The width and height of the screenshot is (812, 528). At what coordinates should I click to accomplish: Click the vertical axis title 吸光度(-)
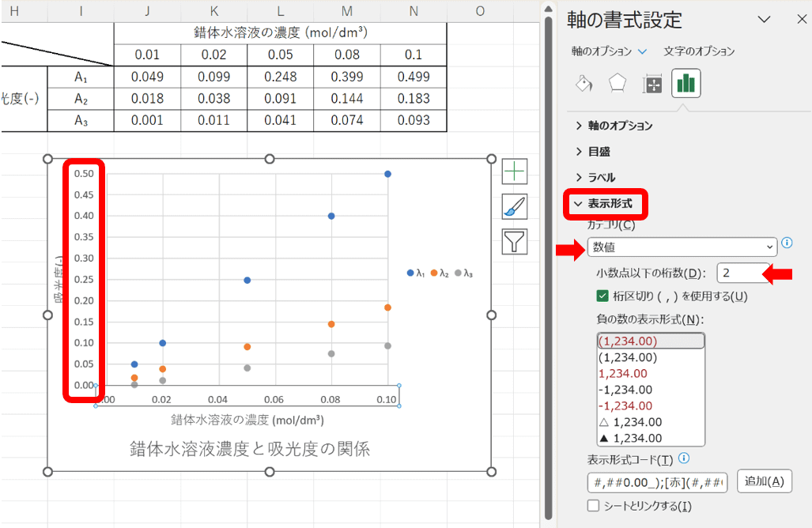59,279
